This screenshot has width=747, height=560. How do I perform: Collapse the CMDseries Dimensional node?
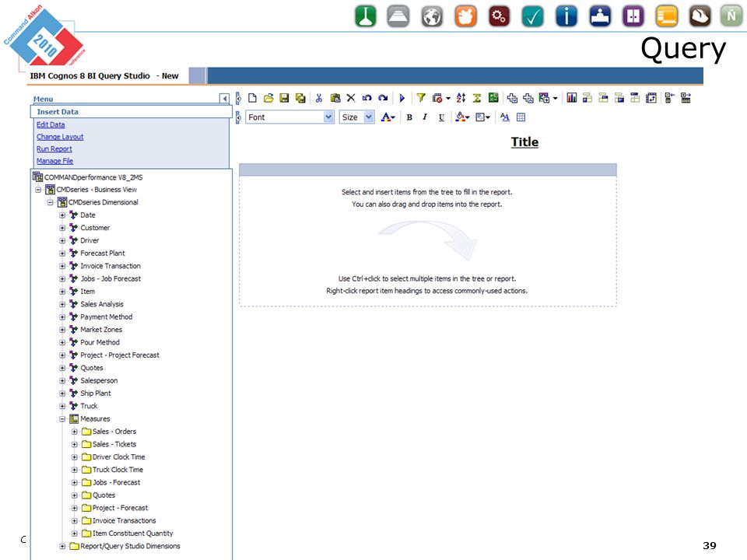[50, 202]
